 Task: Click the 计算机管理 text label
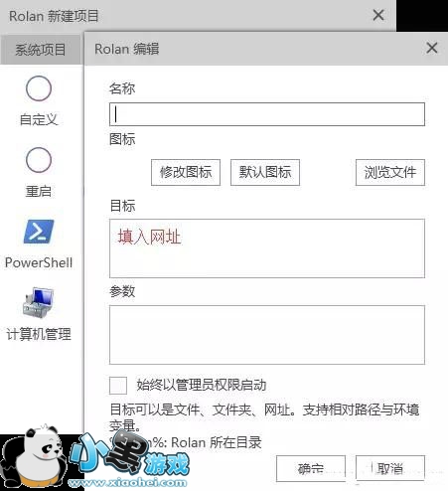(x=39, y=334)
